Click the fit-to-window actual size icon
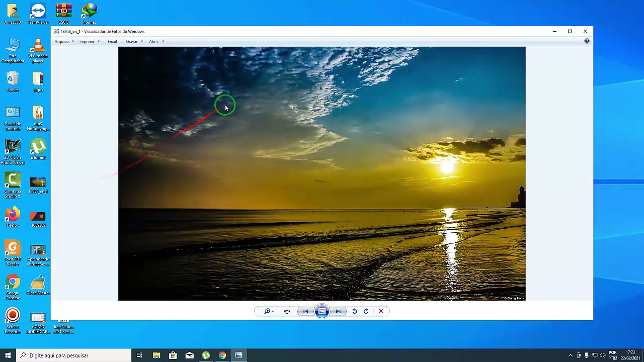Screen dimensions: 644x362 coord(287,311)
